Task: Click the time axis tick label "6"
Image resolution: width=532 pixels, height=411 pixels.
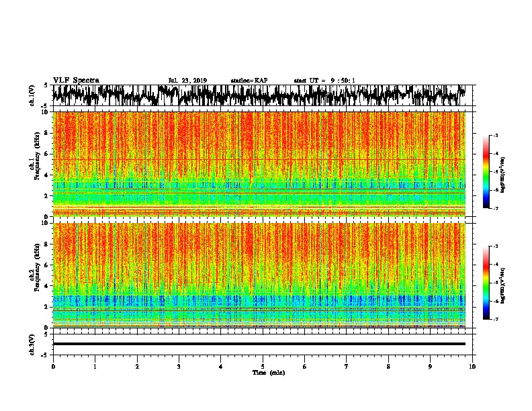Action: point(305,367)
